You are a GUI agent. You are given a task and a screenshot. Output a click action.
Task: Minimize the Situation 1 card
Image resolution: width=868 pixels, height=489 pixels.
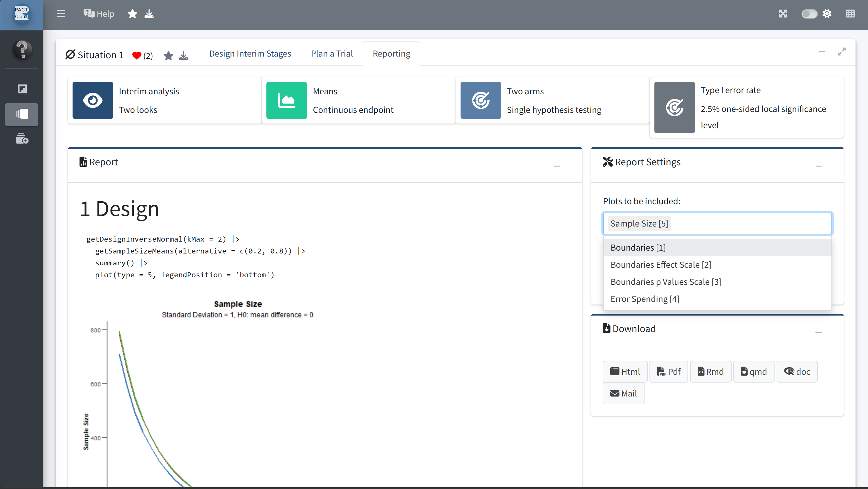coord(822,52)
